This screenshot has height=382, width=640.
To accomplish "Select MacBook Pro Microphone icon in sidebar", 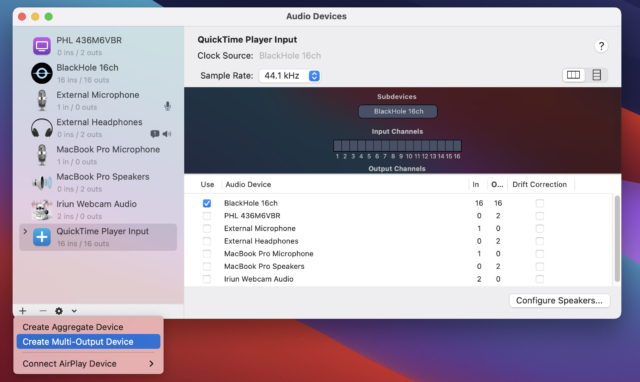I will tap(42, 155).
